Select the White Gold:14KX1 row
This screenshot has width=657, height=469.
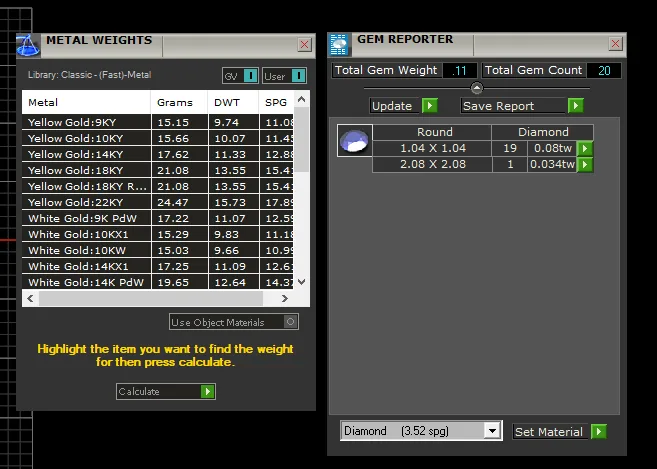(x=158, y=266)
